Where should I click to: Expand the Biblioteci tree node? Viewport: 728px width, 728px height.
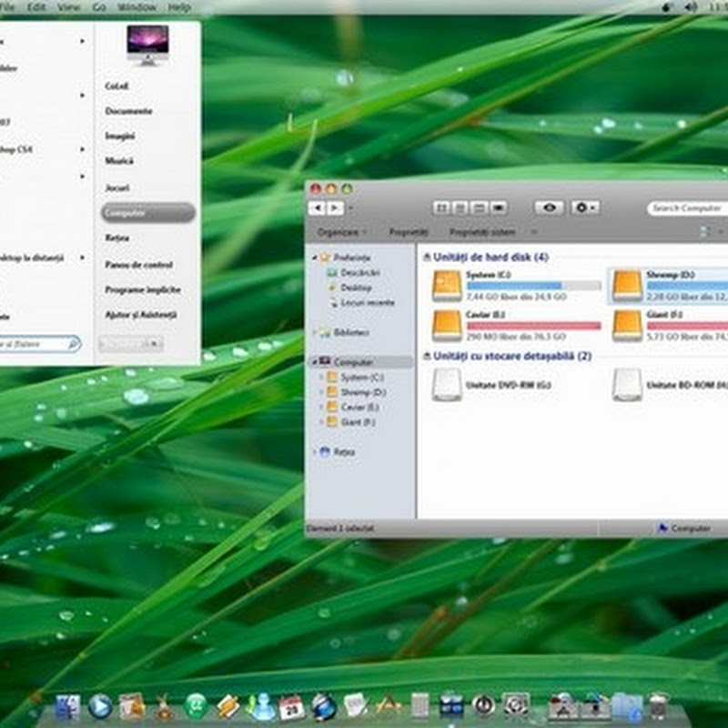(316, 332)
